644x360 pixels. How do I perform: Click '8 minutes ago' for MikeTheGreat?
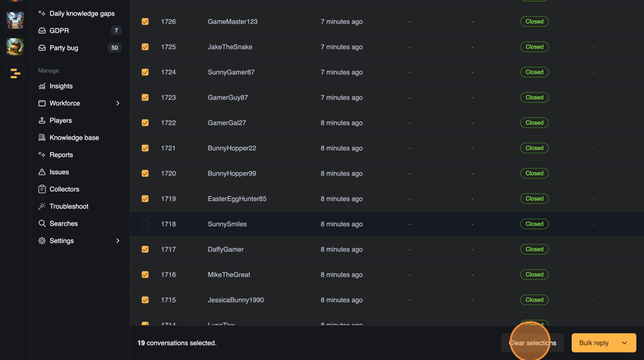(342, 274)
